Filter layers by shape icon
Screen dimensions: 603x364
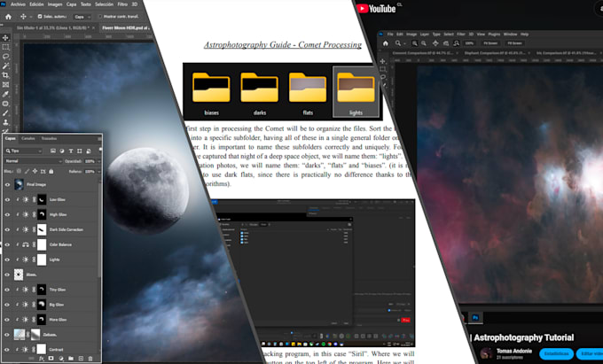[x=80, y=151]
